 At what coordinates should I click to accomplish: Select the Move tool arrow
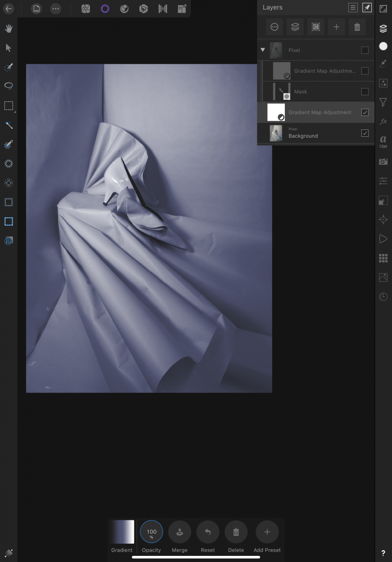tap(8, 48)
